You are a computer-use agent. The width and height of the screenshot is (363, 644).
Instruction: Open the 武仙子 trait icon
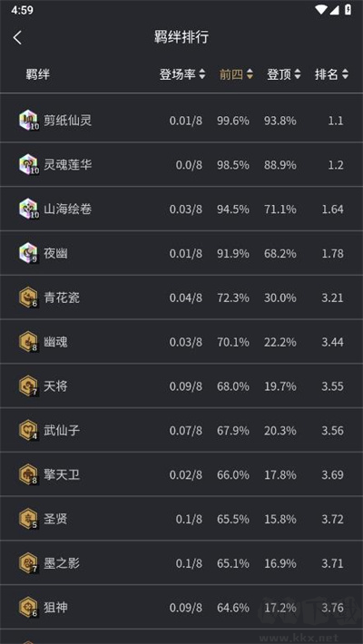click(29, 431)
